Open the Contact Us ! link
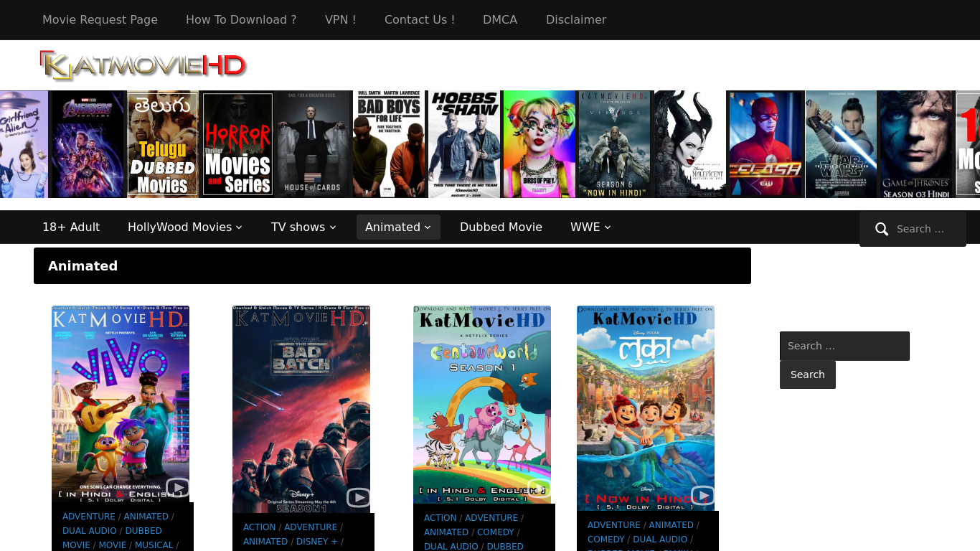The height and width of the screenshot is (551, 980). (x=420, y=19)
